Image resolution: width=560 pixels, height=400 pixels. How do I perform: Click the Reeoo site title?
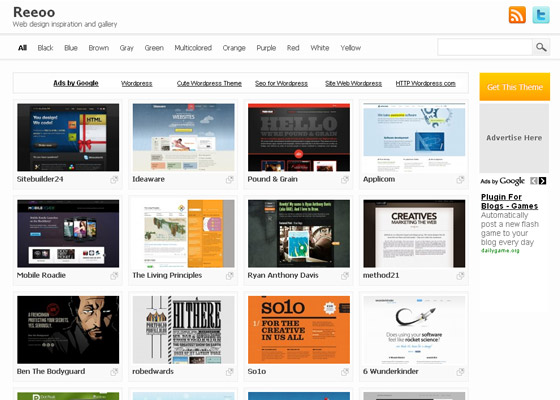tap(34, 12)
